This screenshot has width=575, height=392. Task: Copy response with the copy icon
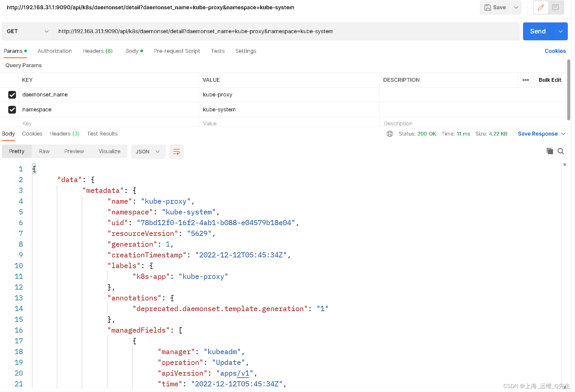click(x=550, y=151)
